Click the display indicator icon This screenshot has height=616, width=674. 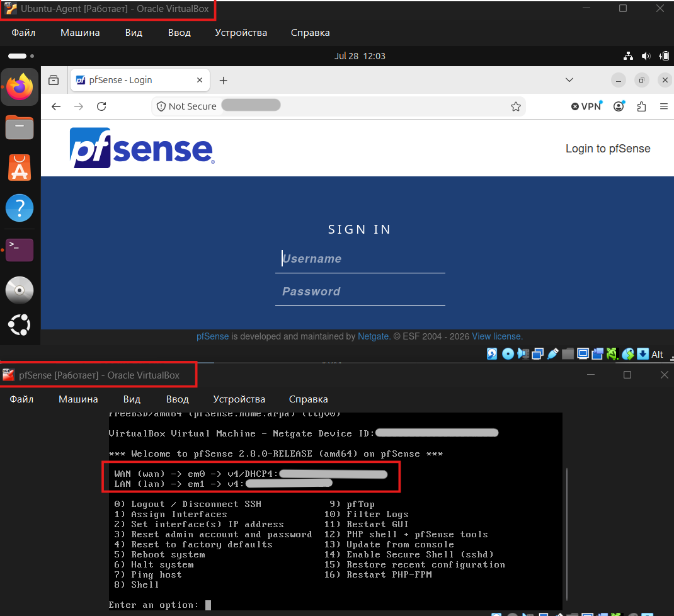pos(583,354)
